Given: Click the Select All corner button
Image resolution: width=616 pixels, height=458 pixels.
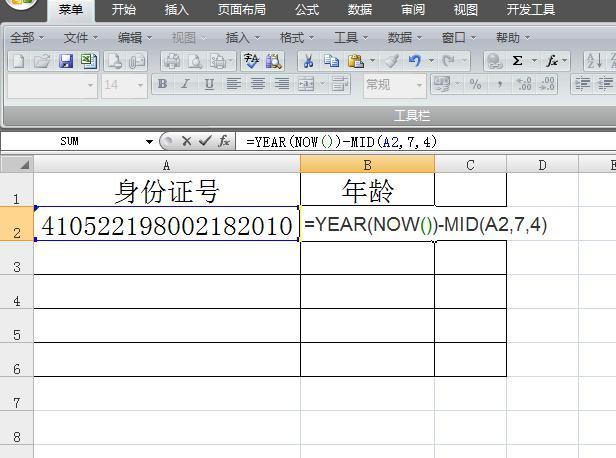Looking at the screenshot, I should [x=17, y=164].
